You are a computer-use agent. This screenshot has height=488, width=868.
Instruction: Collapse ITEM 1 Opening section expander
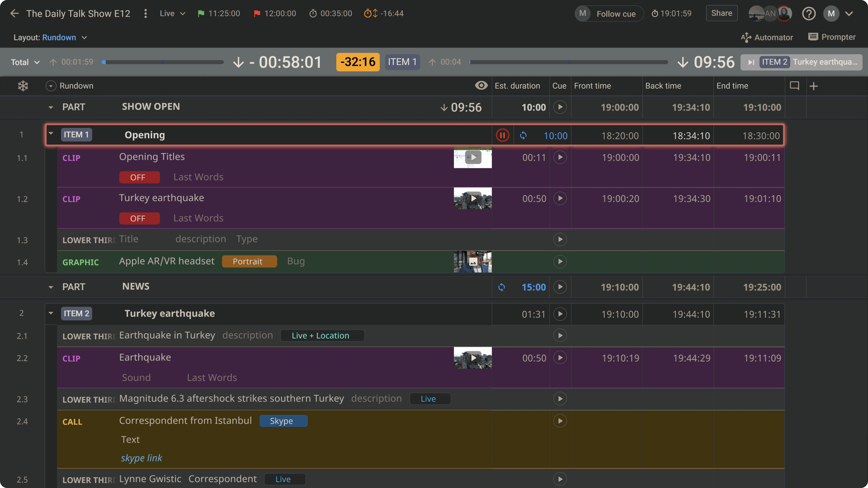[51, 134]
